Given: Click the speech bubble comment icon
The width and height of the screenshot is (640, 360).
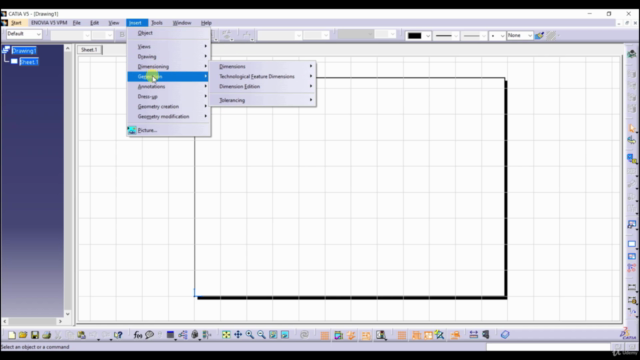Looking at the screenshot, I should click(149, 335).
